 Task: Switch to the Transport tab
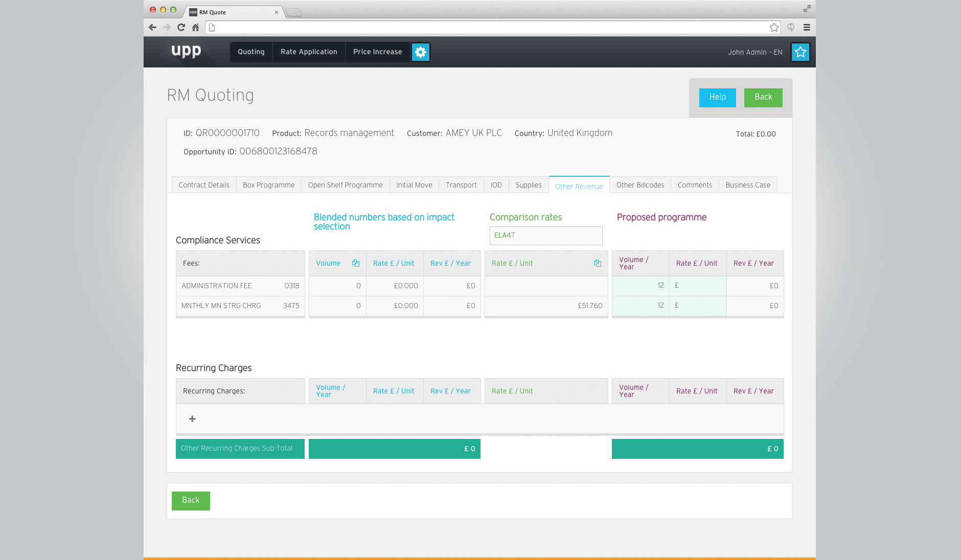461,185
